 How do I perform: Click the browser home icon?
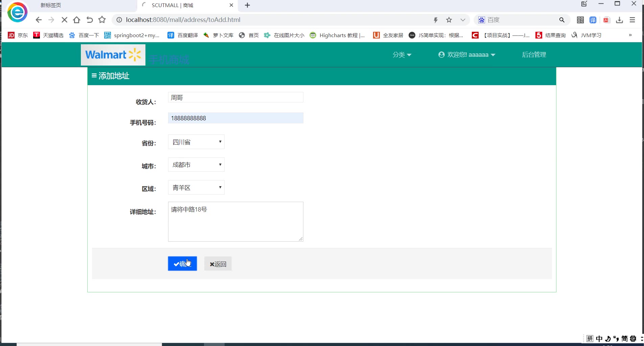(x=77, y=20)
